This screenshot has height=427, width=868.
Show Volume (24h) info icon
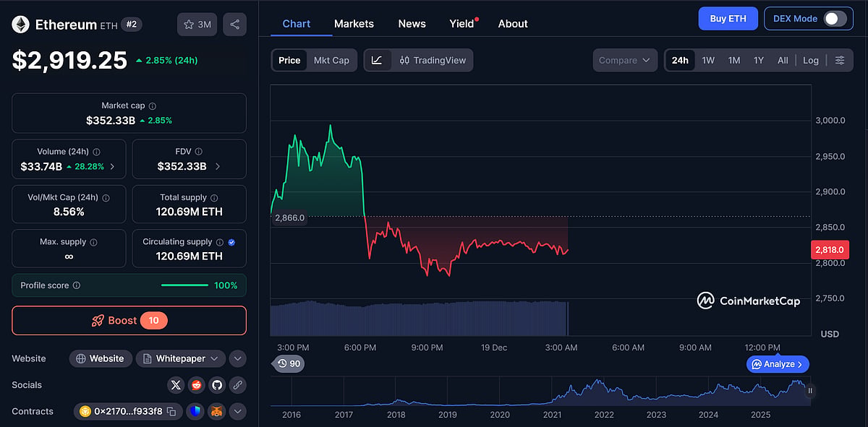point(96,152)
